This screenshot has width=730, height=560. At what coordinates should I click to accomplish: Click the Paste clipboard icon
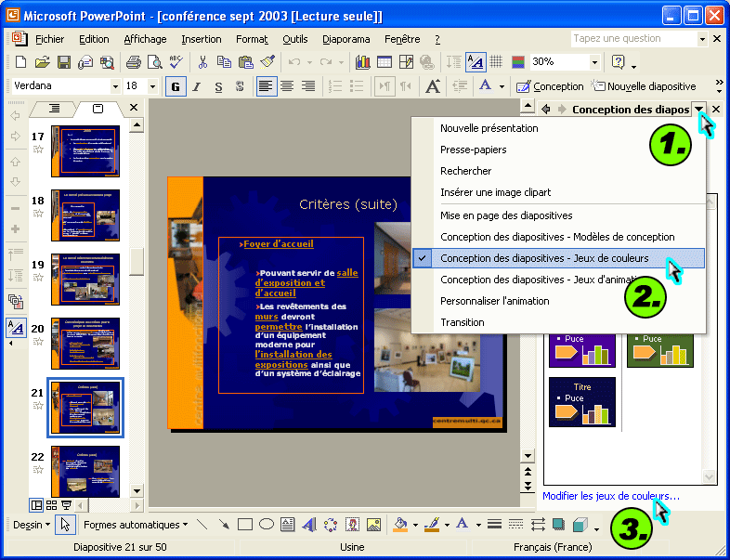(245, 62)
